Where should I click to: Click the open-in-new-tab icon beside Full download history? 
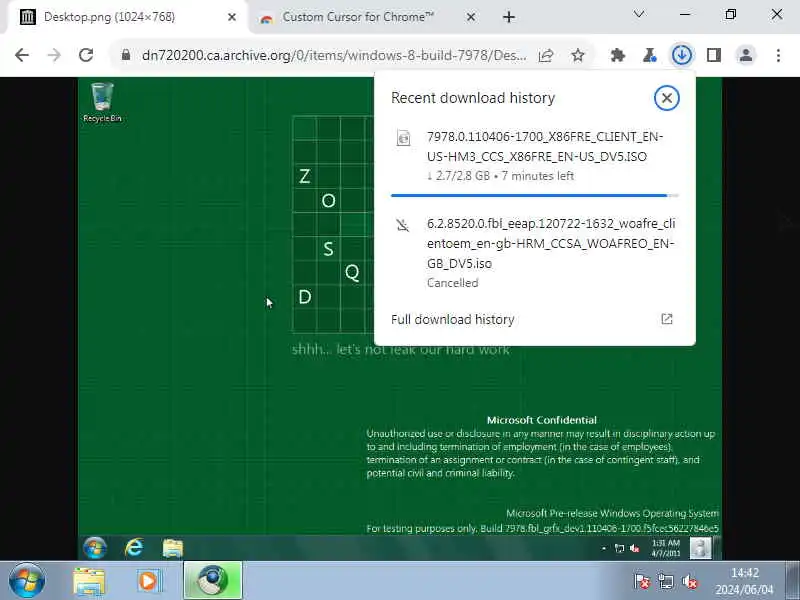tap(666, 319)
